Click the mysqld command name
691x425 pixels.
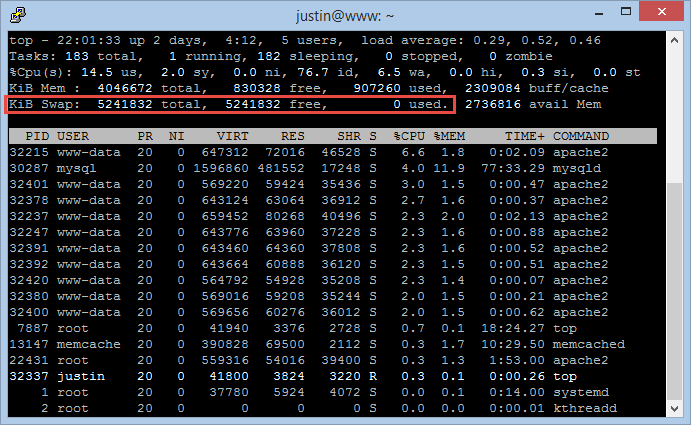(577, 168)
